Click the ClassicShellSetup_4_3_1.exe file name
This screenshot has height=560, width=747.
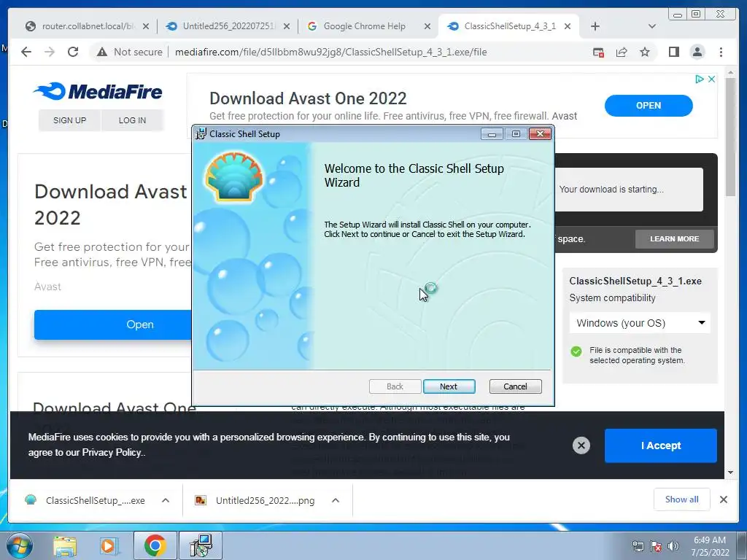click(635, 281)
